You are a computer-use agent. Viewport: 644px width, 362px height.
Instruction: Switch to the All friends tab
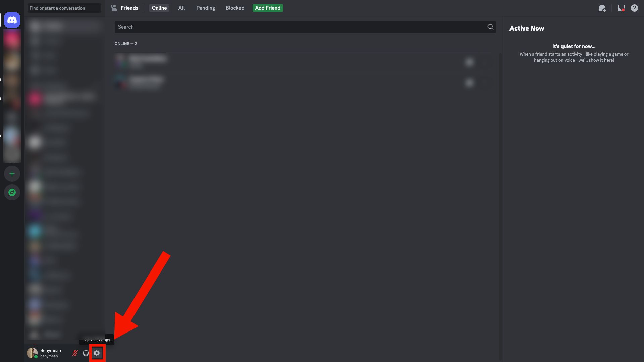coord(181,8)
